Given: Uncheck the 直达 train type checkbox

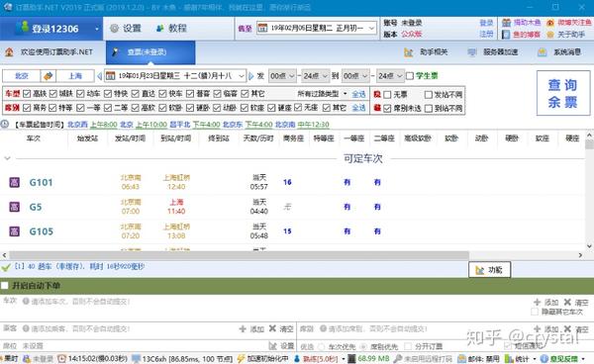Looking at the screenshot, I should pos(136,94).
